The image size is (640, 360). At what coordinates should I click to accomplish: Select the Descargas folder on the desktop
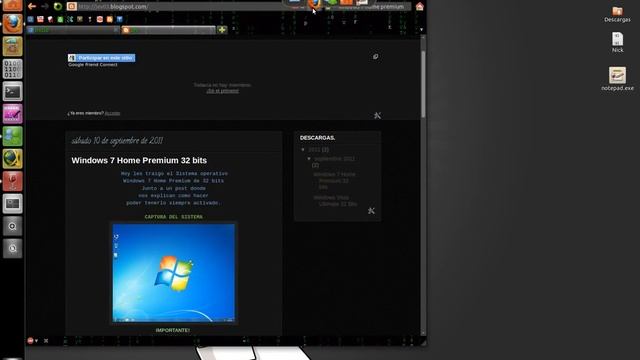(x=617, y=14)
